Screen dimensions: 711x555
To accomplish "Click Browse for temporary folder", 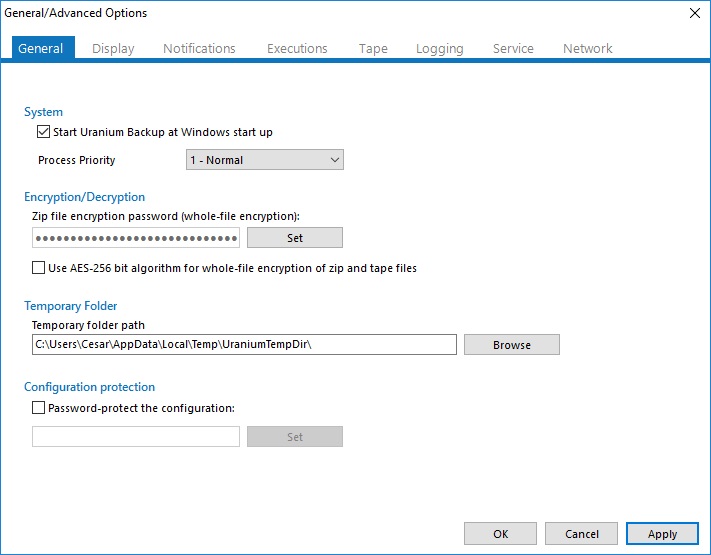I will (x=511, y=345).
